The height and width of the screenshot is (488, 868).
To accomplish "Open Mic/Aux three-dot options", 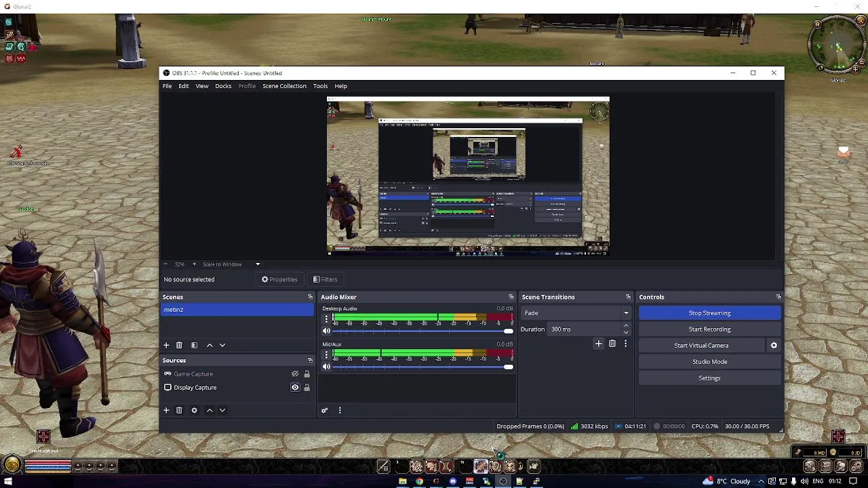I will coord(326,354).
